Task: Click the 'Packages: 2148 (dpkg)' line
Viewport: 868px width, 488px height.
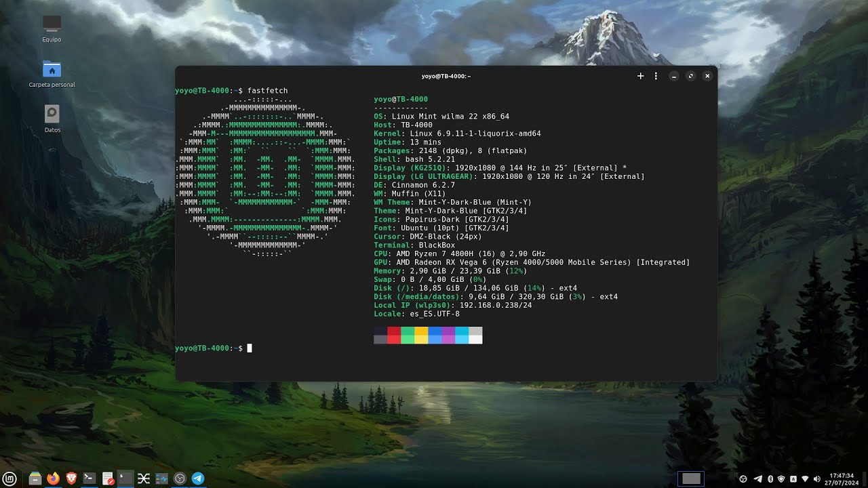Action: [x=450, y=150]
